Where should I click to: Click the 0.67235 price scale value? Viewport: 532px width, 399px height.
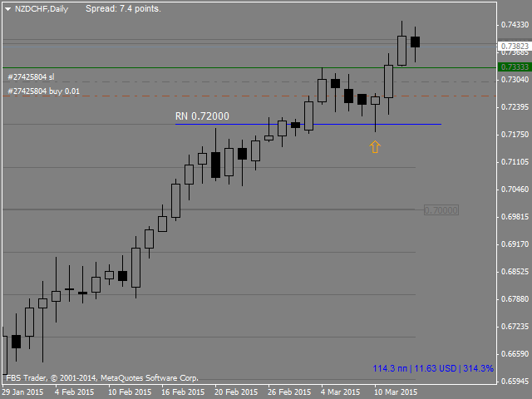click(x=515, y=327)
